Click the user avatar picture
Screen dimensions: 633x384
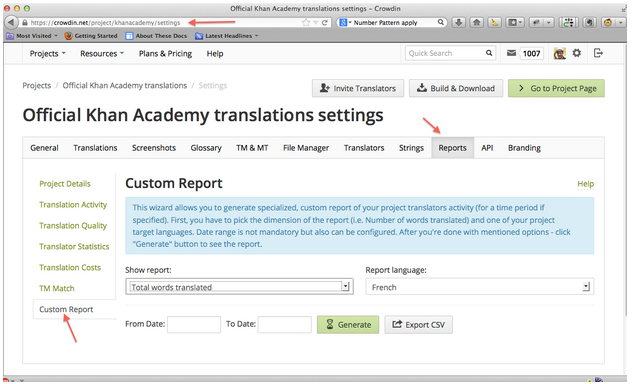[x=560, y=53]
